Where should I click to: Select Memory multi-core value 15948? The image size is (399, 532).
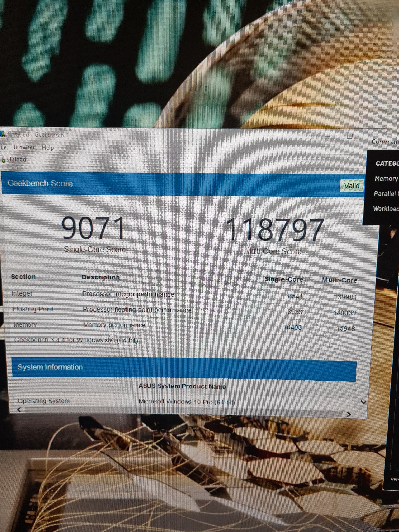(345, 329)
